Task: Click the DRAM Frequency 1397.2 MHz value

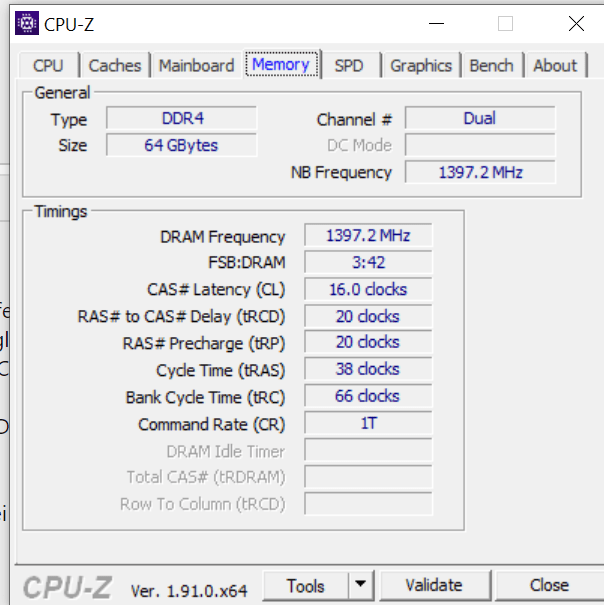Action: click(368, 235)
